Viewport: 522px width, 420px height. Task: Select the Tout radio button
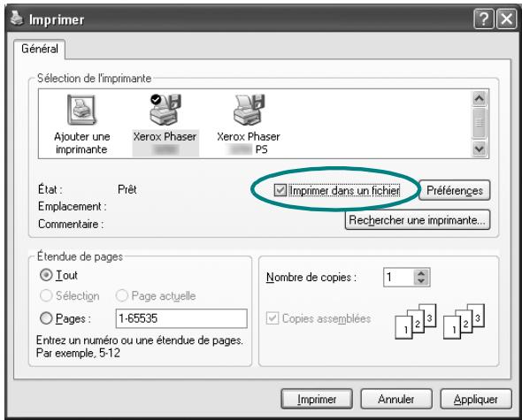46,275
